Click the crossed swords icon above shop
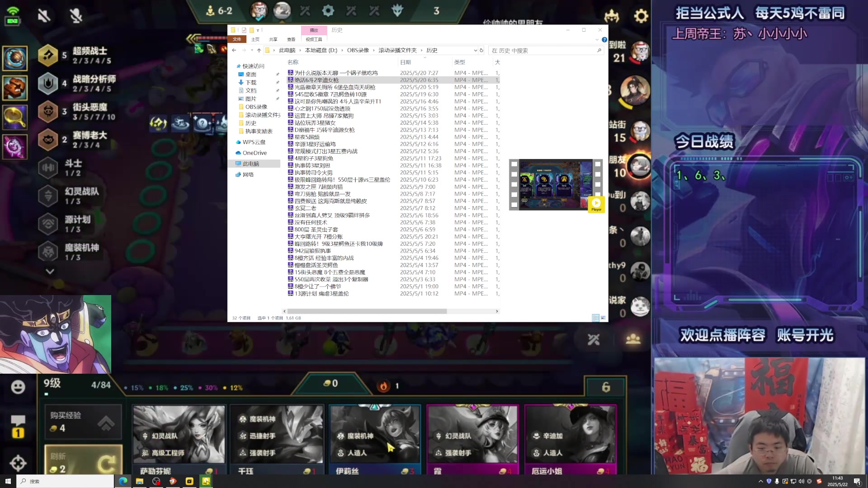Image resolution: width=868 pixels, height=488 pixels. [x=594, y=339]
